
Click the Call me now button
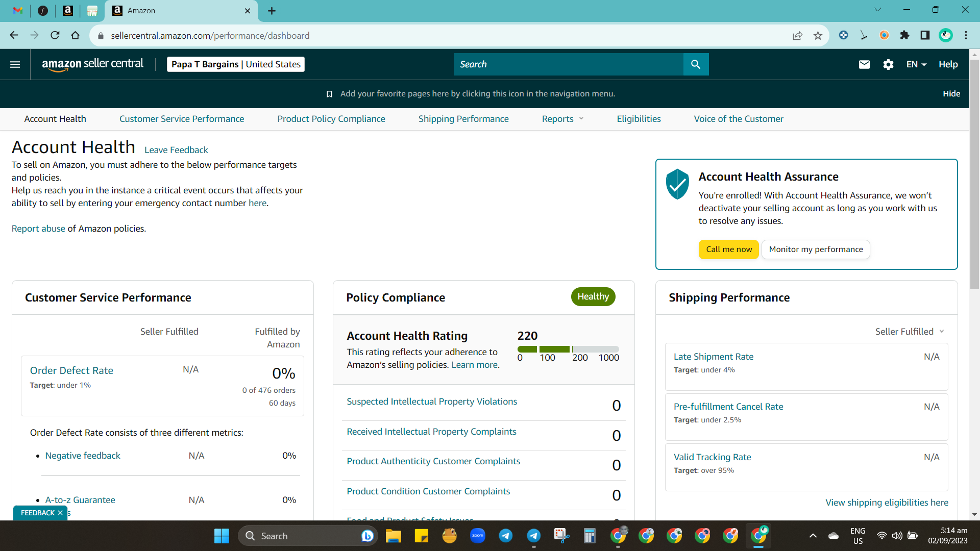[x=729, y=249]
